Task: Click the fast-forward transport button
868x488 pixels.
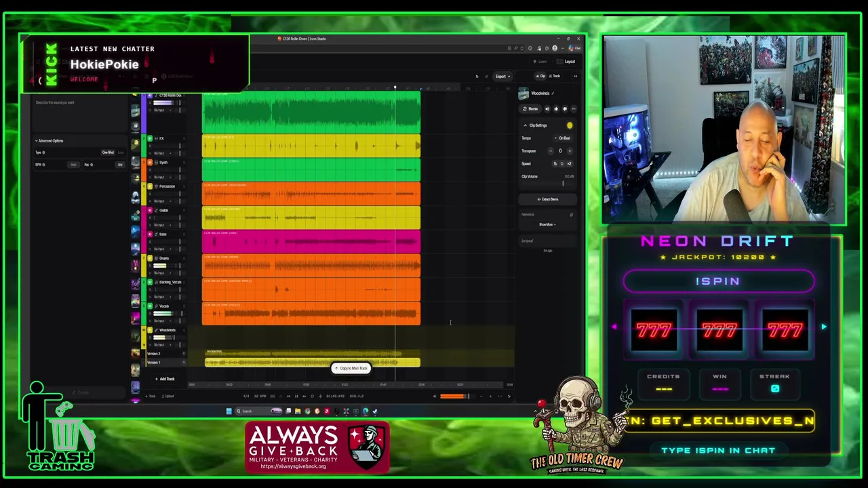Action: click(x=304, y=396)
